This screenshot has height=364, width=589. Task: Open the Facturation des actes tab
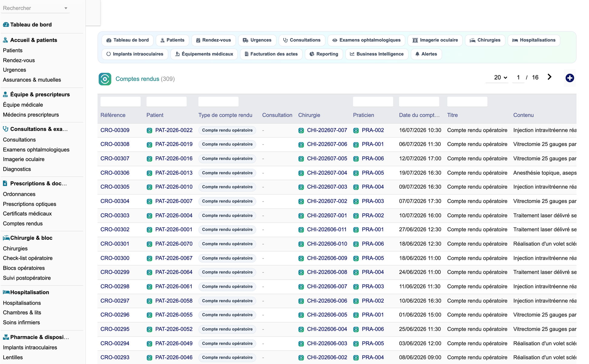click(271, 54)
